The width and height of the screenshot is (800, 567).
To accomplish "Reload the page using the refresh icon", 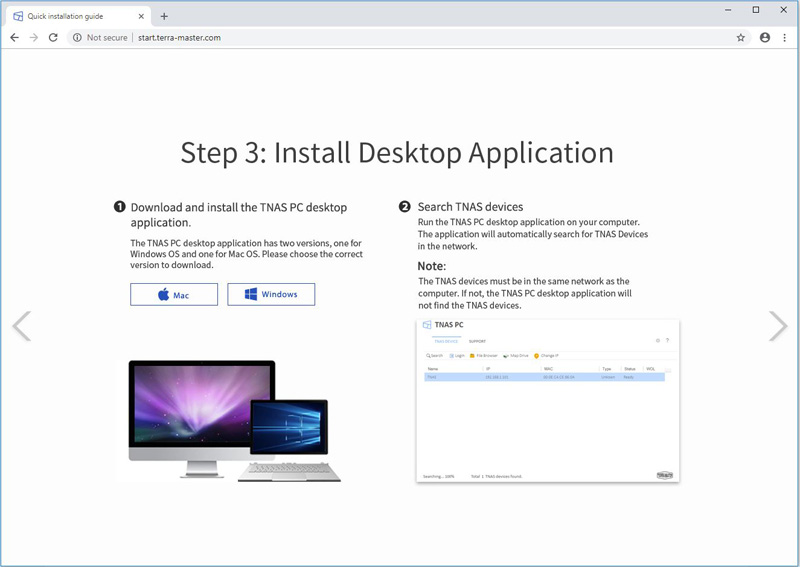I will 54,38.
